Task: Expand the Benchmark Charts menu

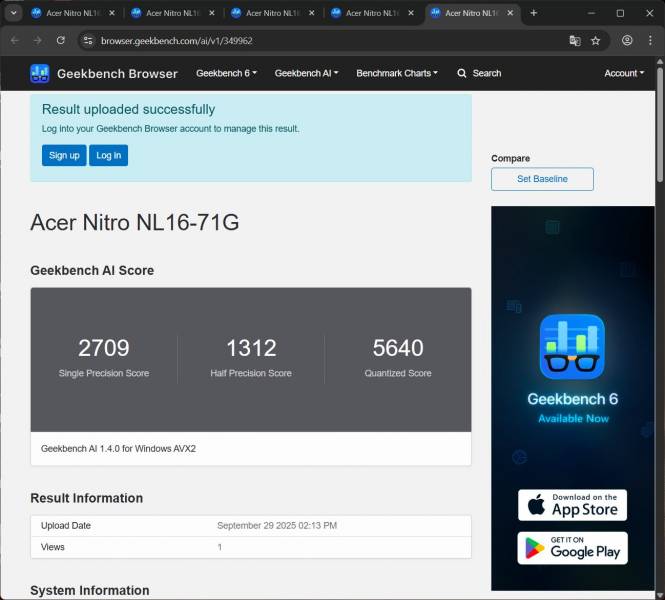Action: click(x=397, y=73)
